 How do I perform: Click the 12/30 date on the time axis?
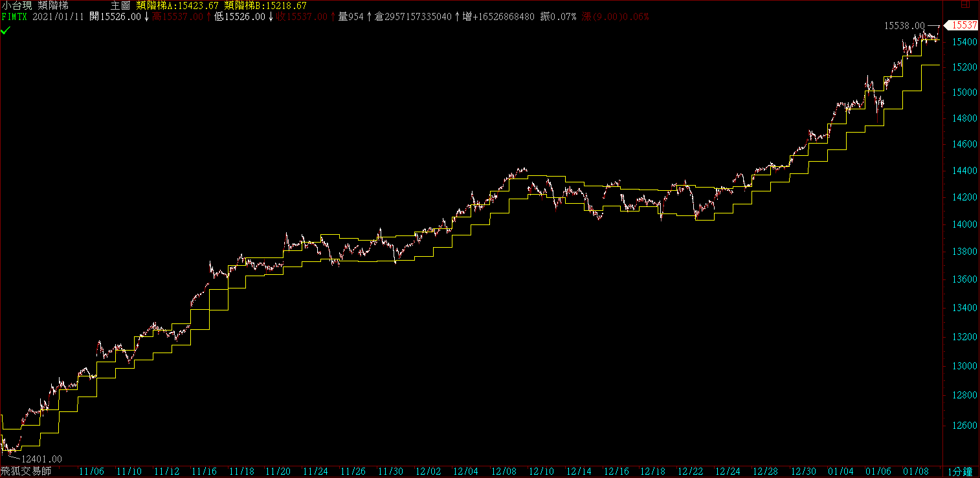point(803,472)
